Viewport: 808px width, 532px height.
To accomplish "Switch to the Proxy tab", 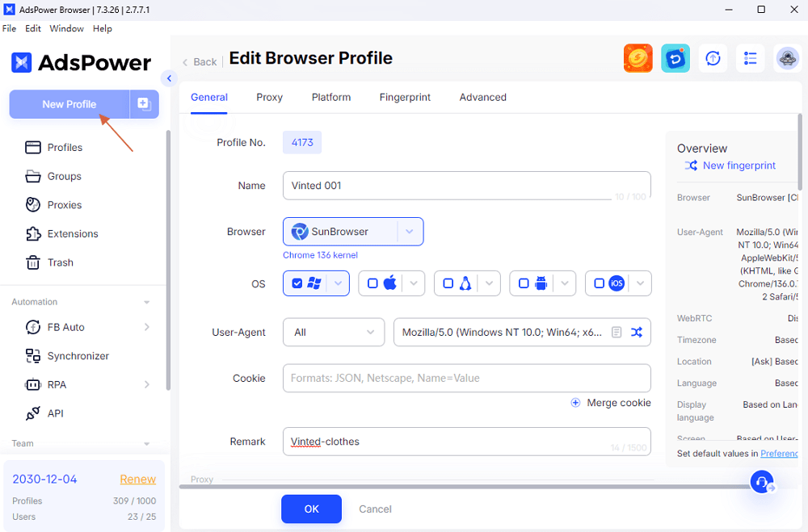I will point(270,98).
